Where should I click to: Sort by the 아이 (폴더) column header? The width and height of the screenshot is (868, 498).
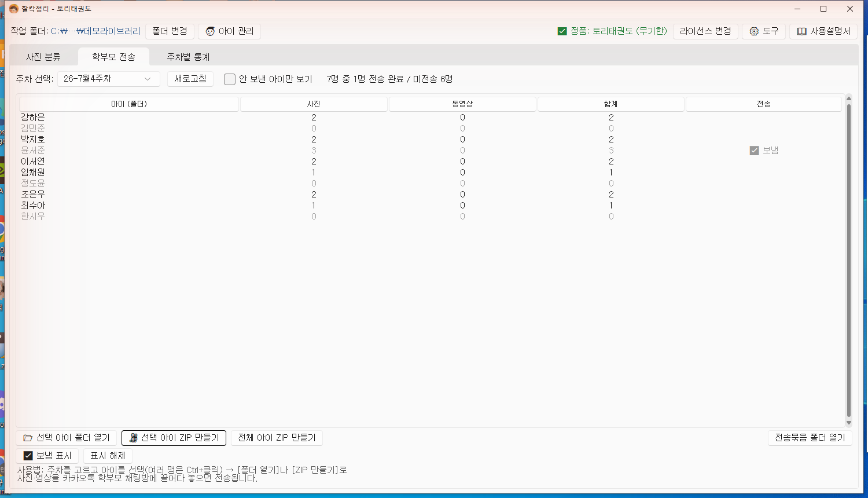coord(129,104)
